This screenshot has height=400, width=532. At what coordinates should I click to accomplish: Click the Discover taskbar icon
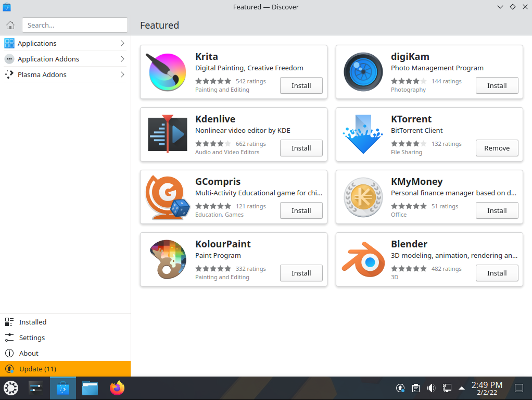63,388
